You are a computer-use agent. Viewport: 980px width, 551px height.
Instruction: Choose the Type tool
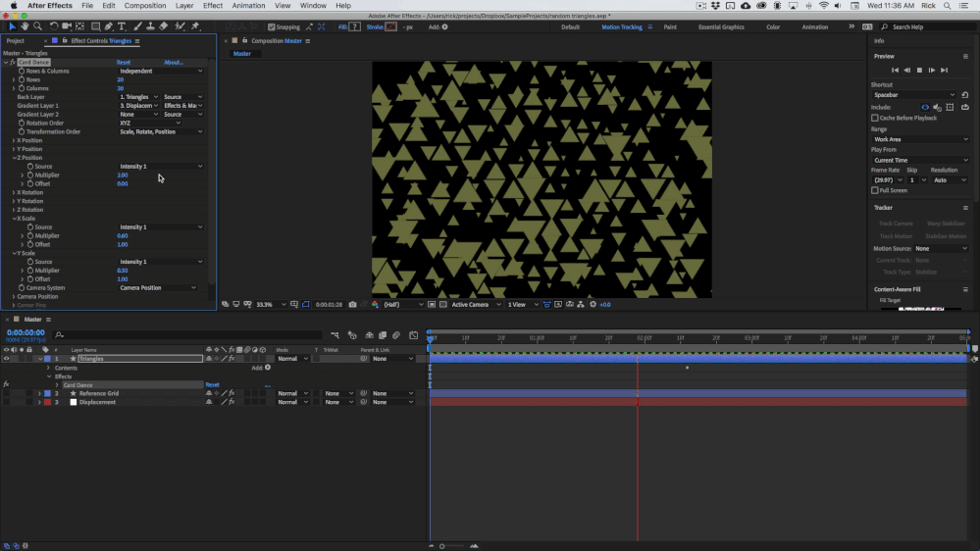click(x=122, y=26)
